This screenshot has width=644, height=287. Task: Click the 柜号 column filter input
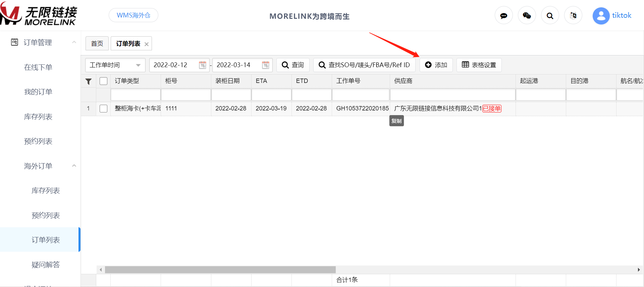pyautogui.click(x=186, y=95)
